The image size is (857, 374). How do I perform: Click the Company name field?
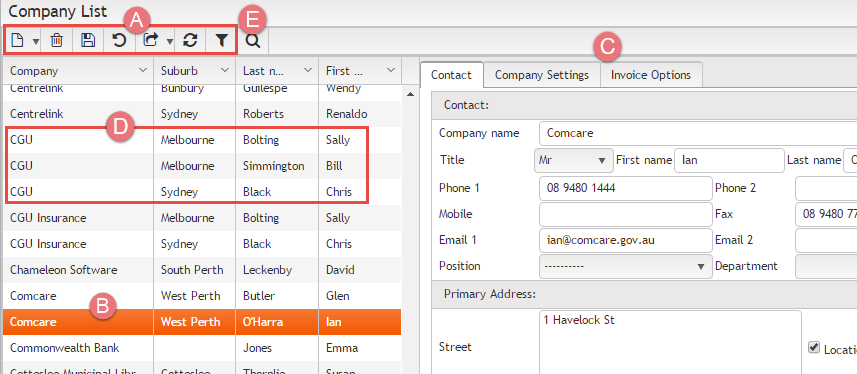click(x=697, y=133)
